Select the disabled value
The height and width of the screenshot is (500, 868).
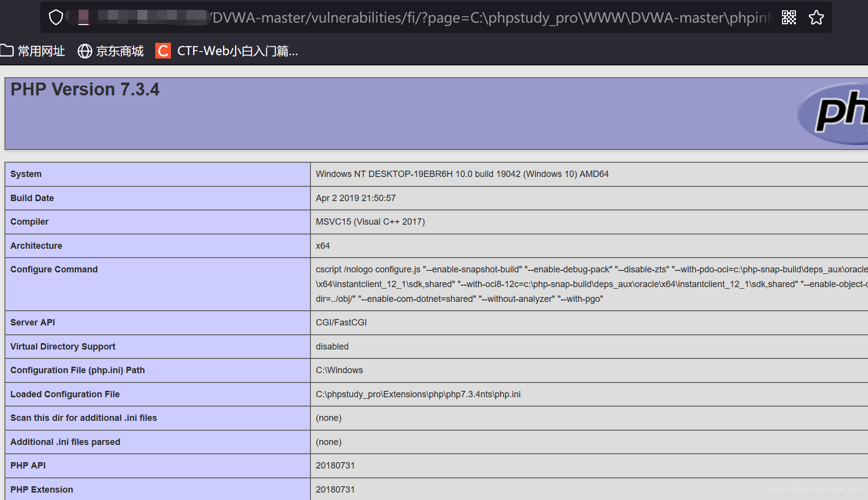pos(332,347)
